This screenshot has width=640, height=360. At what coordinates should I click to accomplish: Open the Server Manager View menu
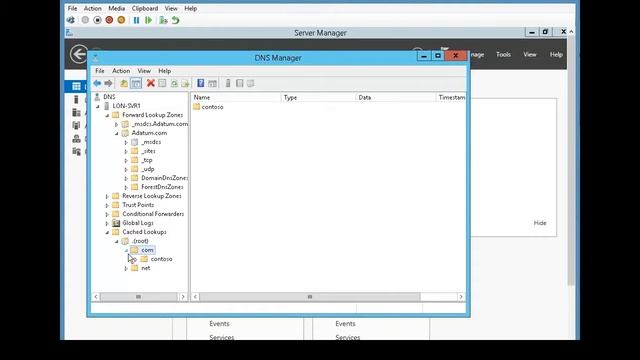pos(530,54)
